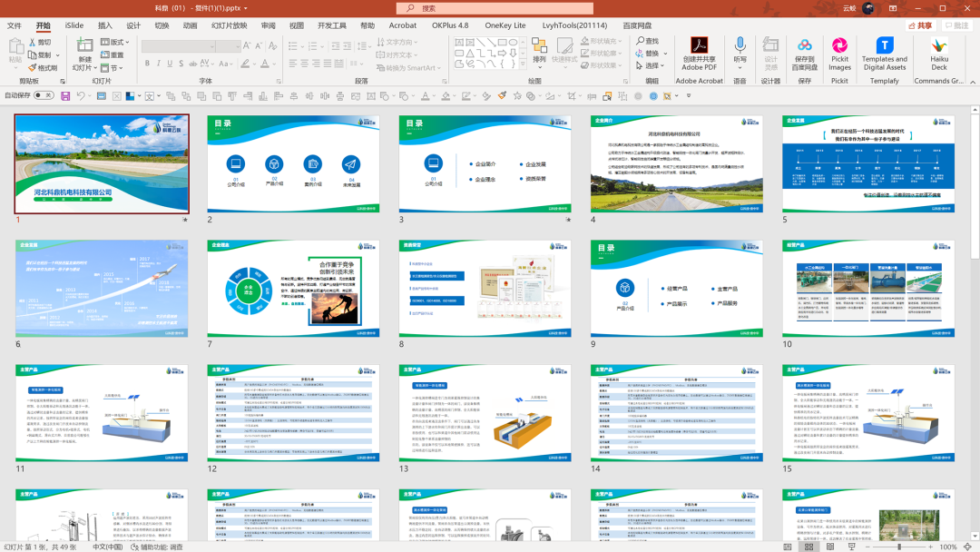This screenshot has width=980, height=552.
Task: Click the Dictate (听写) microphone icon
Action: 740,44
